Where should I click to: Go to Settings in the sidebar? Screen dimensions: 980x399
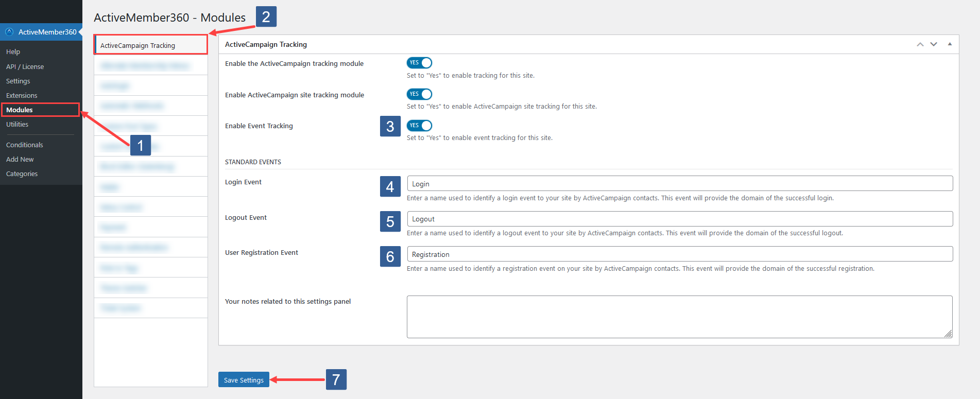pyautogui.click(x=18, y=81)
